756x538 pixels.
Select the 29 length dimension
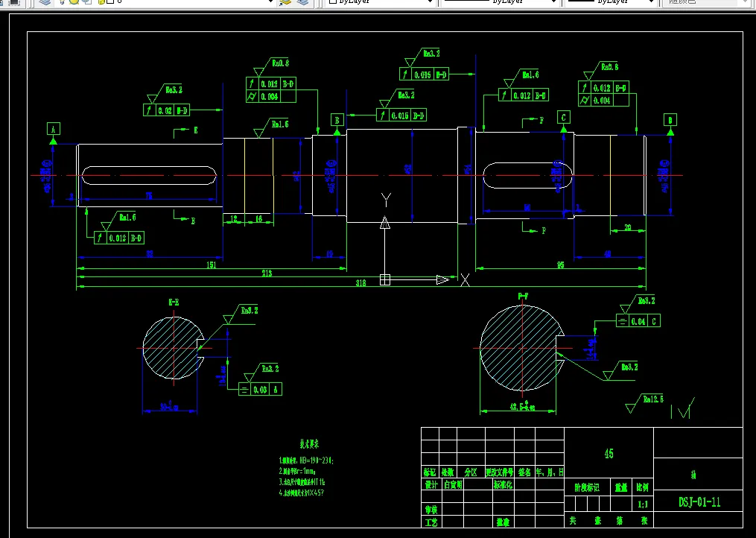click(x=627, y=227)
